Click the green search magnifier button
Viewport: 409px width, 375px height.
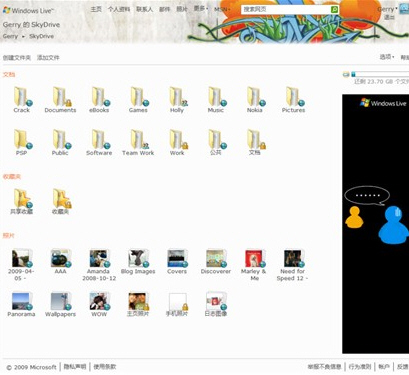(334, 9)
